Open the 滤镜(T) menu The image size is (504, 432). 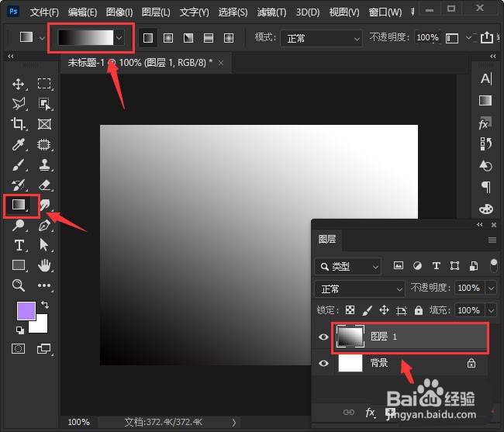(271, 12)
